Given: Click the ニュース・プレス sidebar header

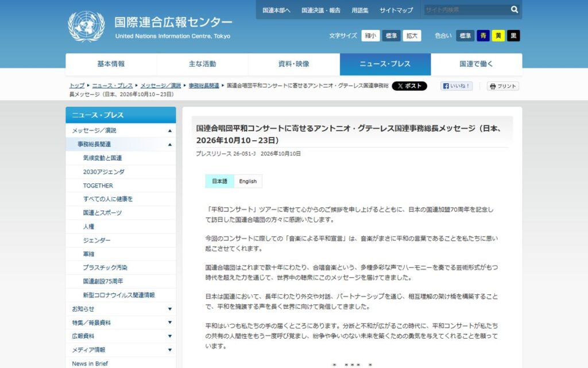Looking at the screenshot, I should pyautogui.click(x=121, y=115).
